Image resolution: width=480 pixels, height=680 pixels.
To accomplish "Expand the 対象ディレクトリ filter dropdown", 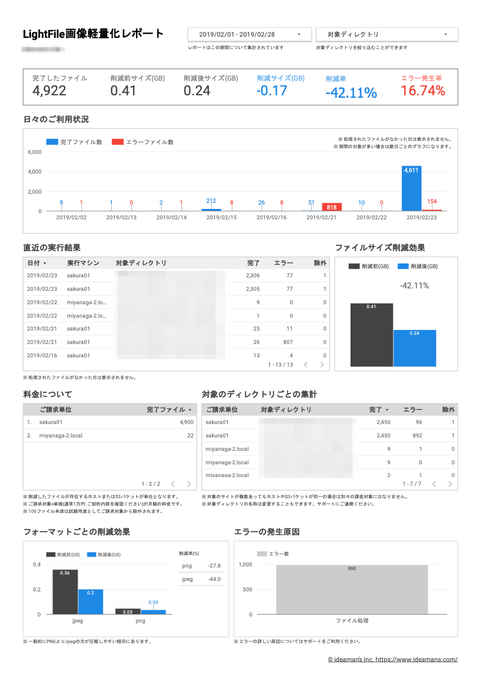I will click(x=387, y=34).
